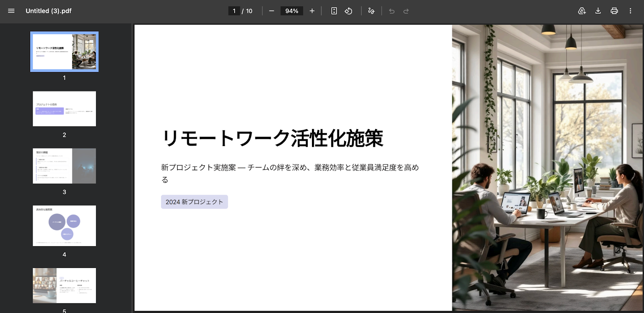Select the page 5 thumbnail
Screen dimensions: 644x313
click(64, 285)
